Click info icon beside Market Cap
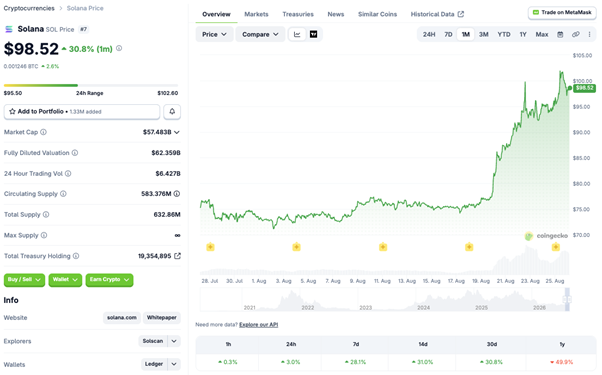This screenshot has height=375, width=602. pyautogui.click(x=43, y=132)
